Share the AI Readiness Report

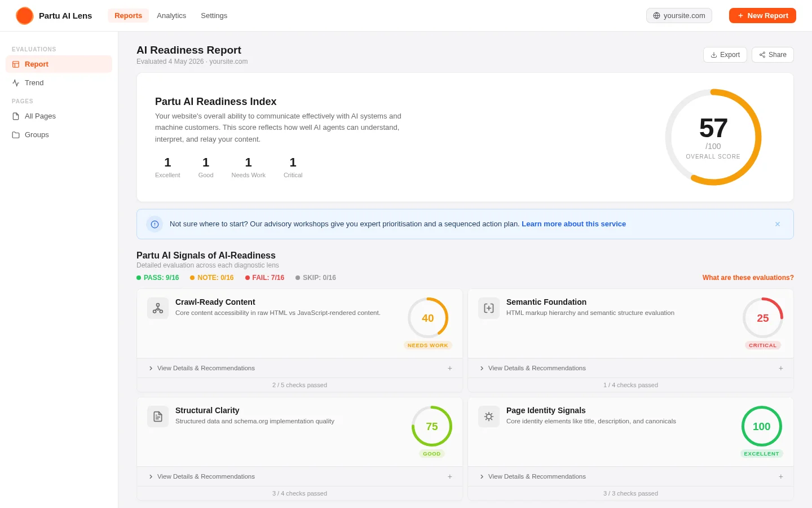[x=773, y=55]
